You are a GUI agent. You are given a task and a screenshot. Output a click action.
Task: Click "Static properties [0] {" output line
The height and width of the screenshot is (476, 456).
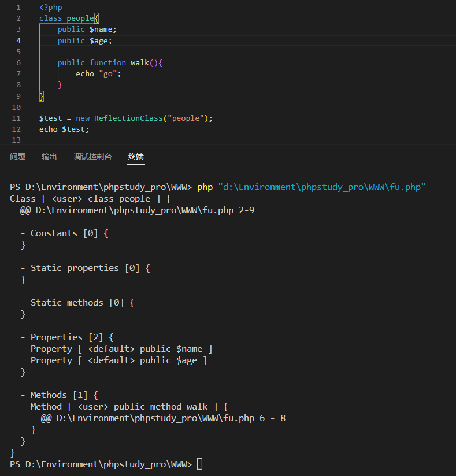[90, 268]
